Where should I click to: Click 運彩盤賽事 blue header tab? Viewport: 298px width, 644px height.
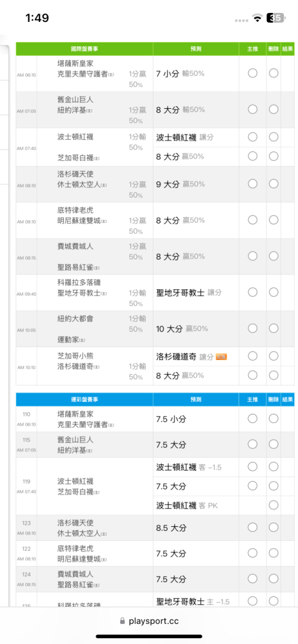84,399
